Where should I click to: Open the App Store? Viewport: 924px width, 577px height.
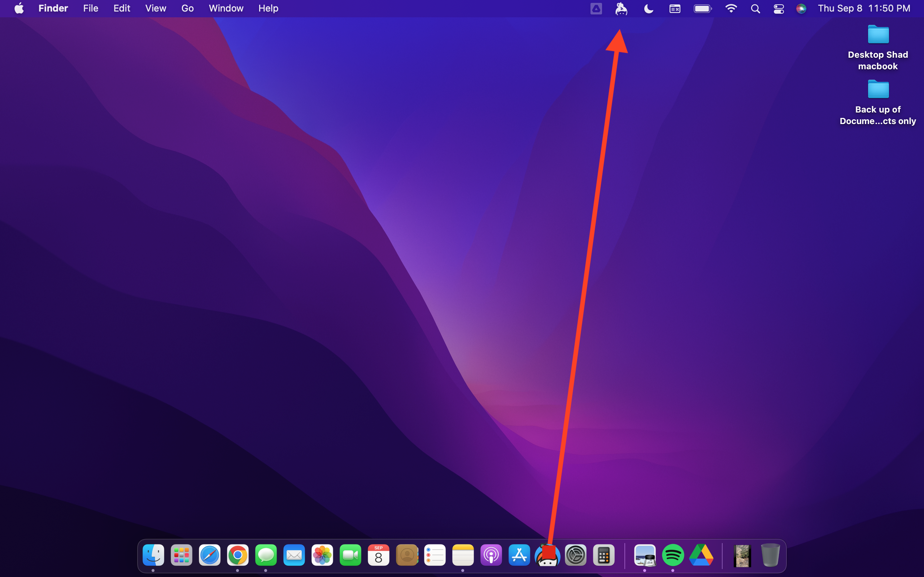[x=519, y=555]
